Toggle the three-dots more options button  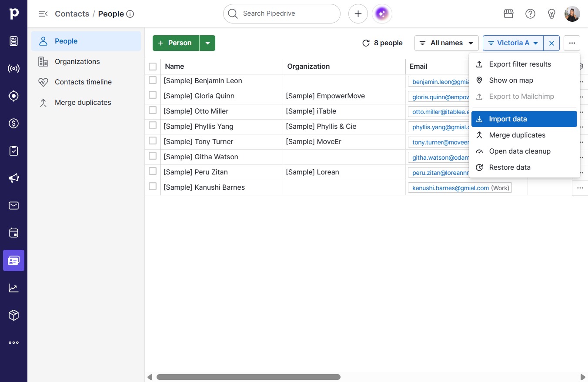coord(572,43)
